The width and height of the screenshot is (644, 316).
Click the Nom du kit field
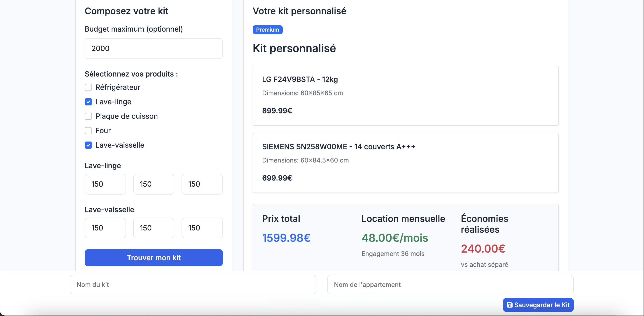pyautogui.click(x=193, y=285)
